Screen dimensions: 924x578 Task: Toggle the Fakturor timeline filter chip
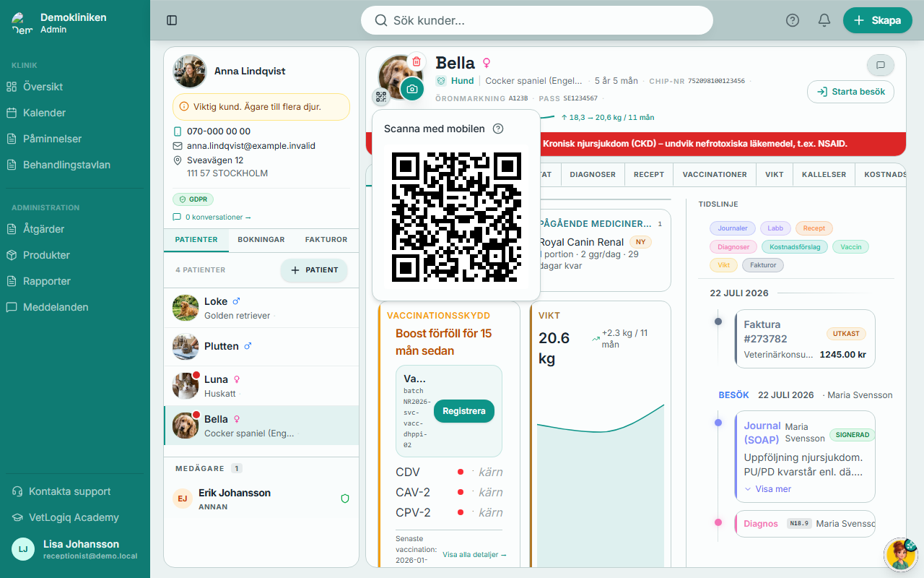[762, 266]
